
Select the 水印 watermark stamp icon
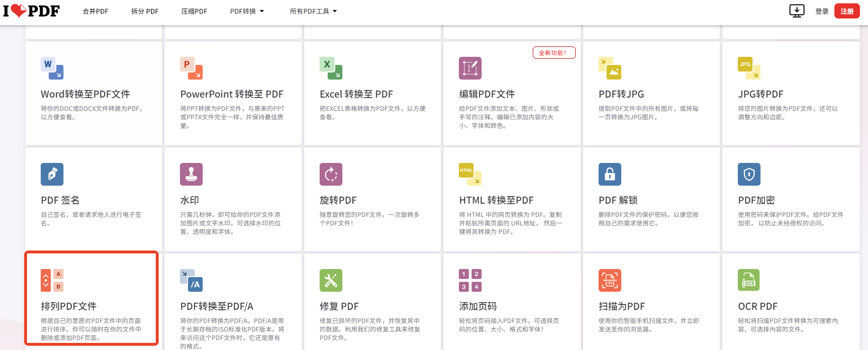coord(191,174)
